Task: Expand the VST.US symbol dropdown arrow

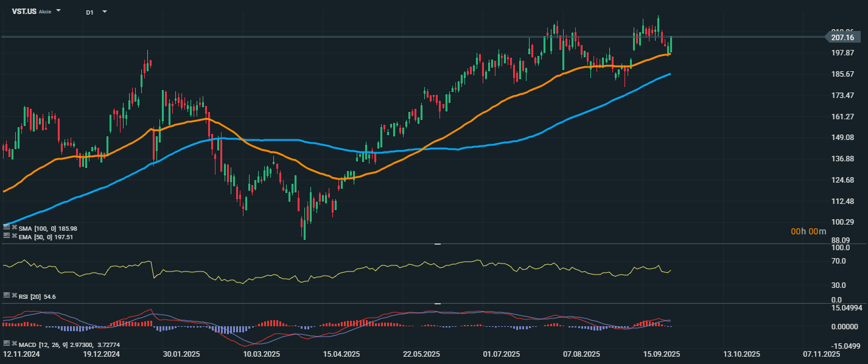Action: pos(58,11)
